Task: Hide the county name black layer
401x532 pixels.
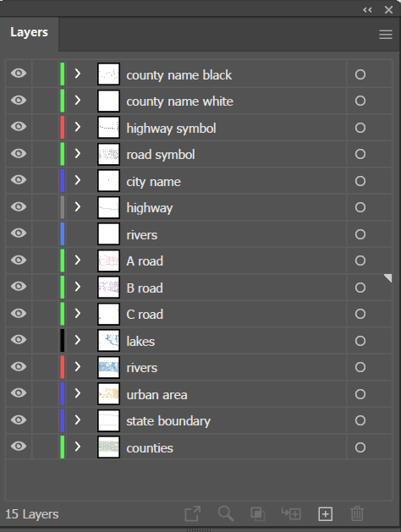Action: click(19, 73)
